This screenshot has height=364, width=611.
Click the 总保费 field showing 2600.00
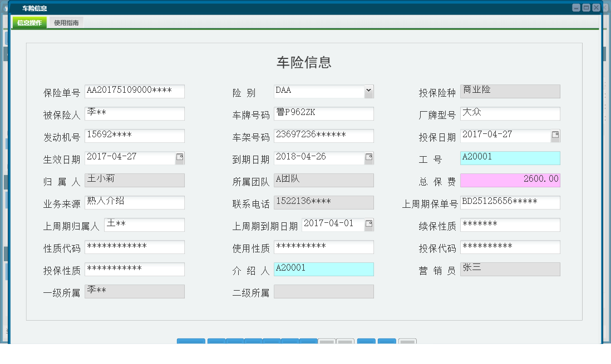click(x=510, y=180)
